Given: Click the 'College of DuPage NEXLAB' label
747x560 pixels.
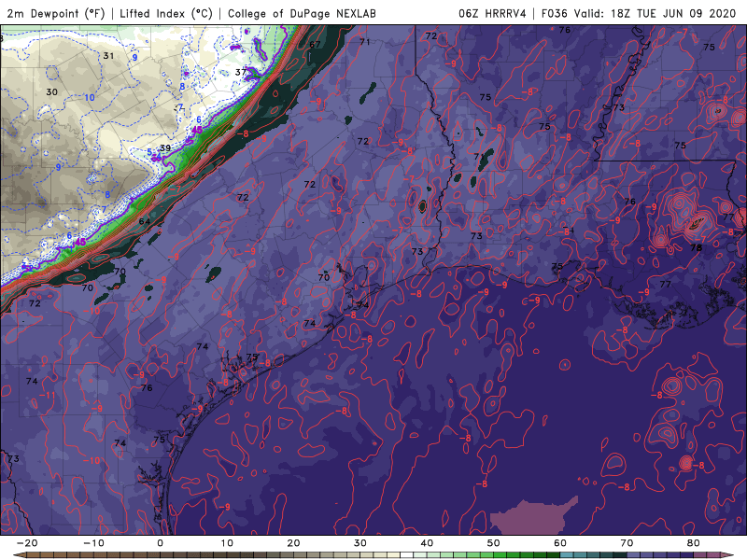Looking at the screenshot, I should 302,13.
